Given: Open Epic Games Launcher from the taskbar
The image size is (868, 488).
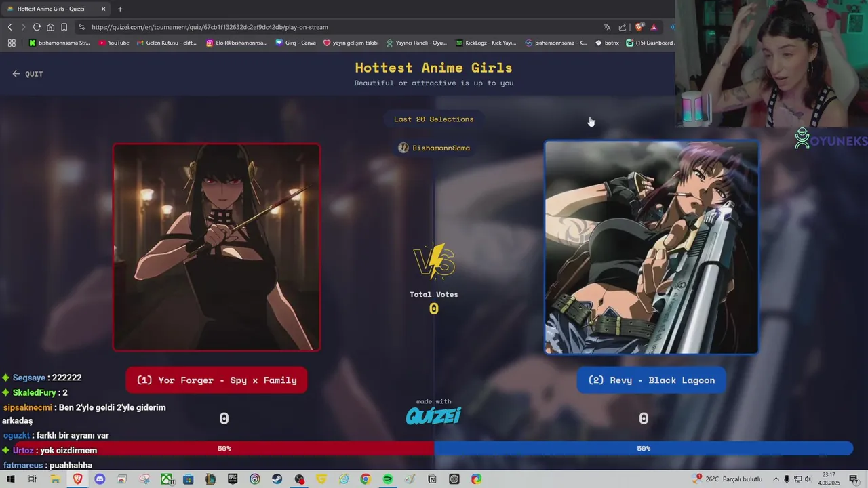Looking at the screenshot, I should 233,479.
